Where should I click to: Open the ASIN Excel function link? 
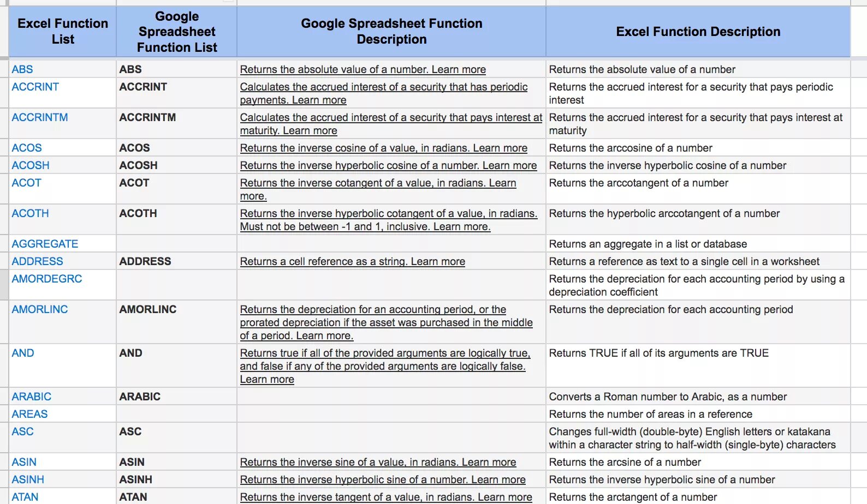pyautogui.click(x=25, y=462)
